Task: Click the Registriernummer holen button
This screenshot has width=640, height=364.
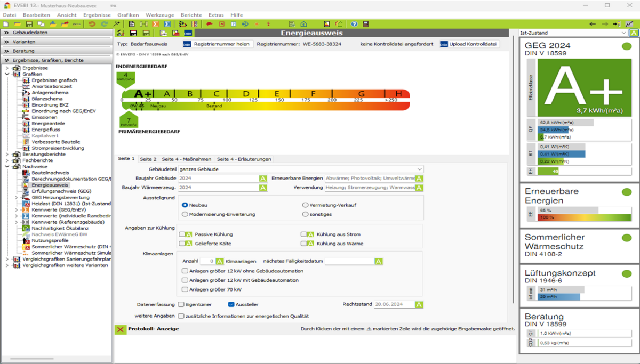Action: (217, 44)
